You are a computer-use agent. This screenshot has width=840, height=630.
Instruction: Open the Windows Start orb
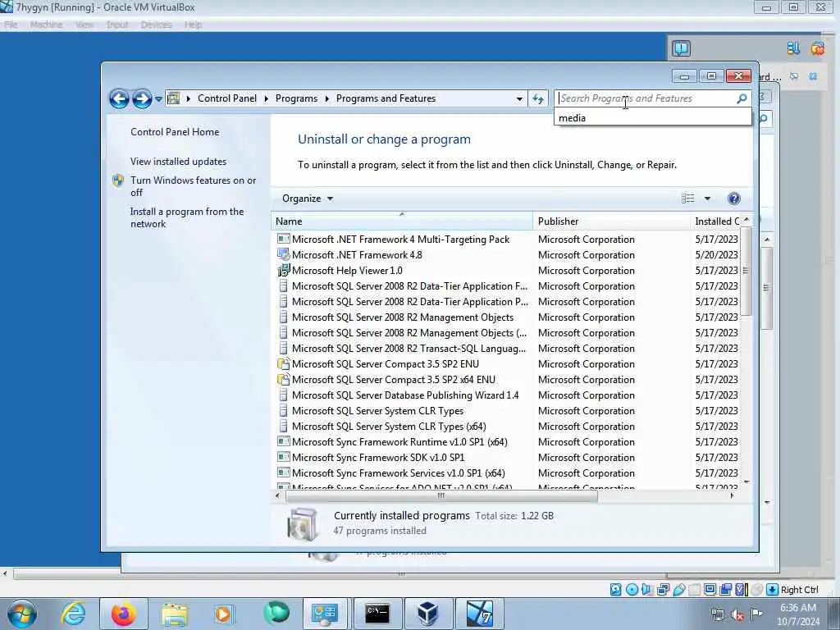(22, 614)
